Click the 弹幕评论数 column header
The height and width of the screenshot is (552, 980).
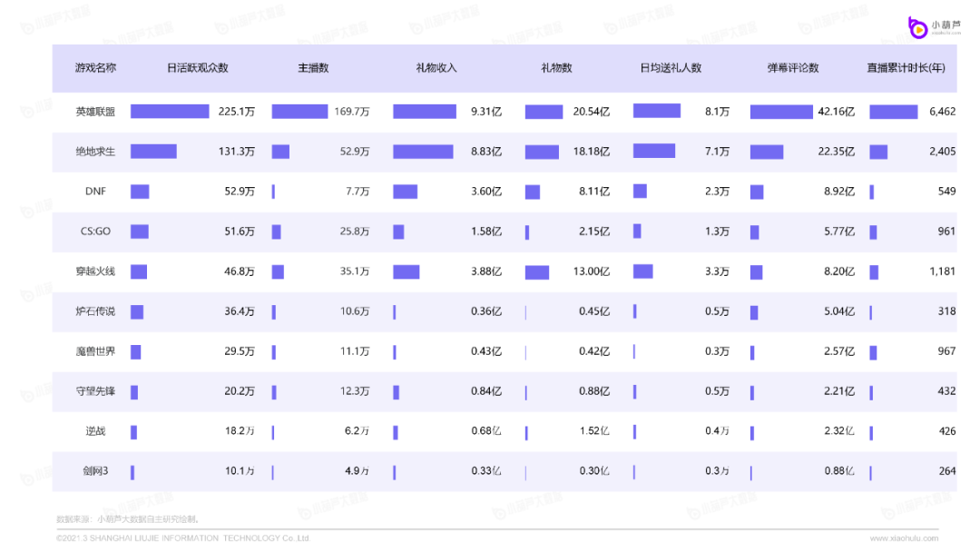coord(793,68)
